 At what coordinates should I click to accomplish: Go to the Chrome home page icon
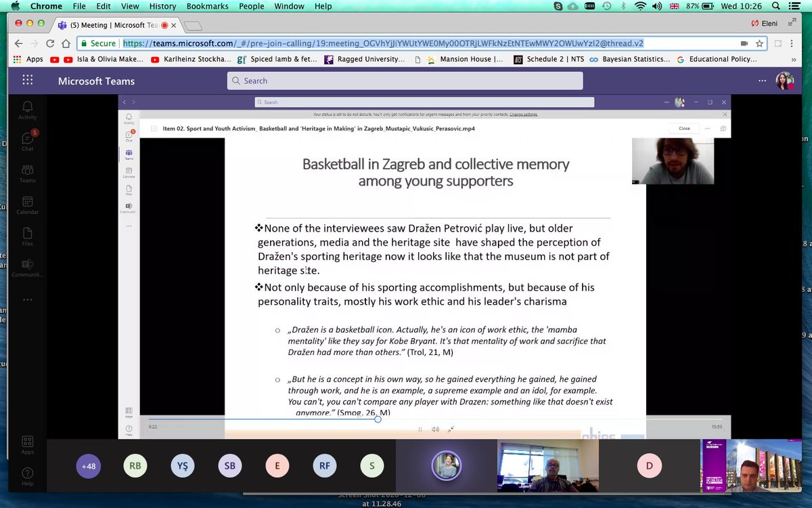[x=66, y=43]
